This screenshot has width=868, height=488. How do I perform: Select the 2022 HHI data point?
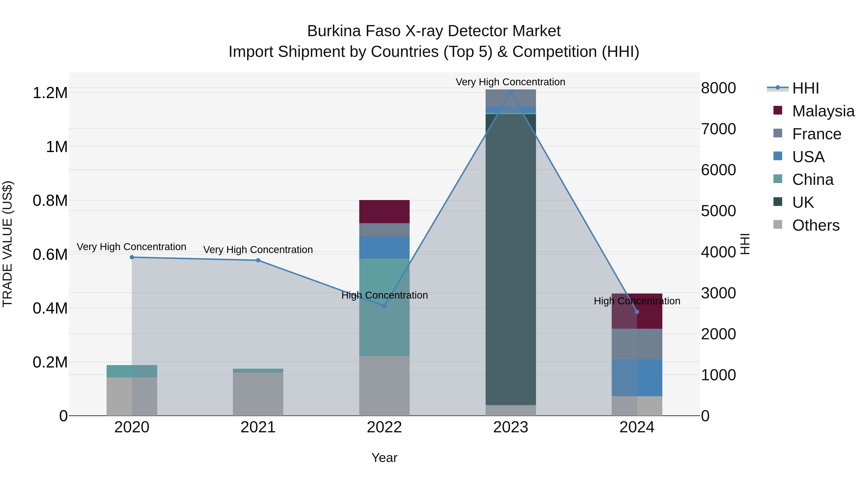click(x=385, y=306)
